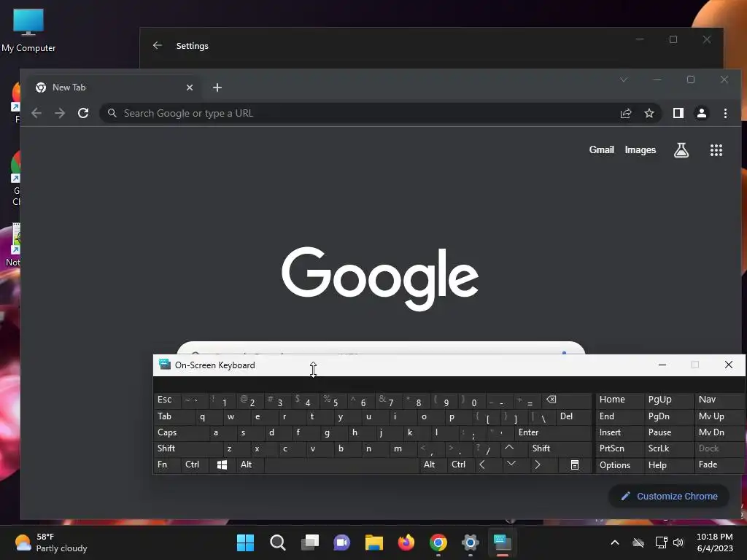
Task: Toggle right Alt key on keyboard
Action: coord(433,464)
